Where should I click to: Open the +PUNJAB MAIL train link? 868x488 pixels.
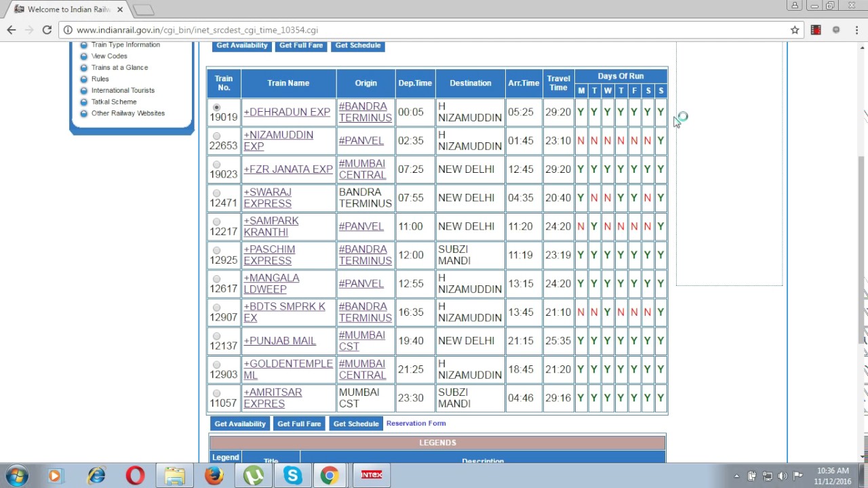(280, 341)
